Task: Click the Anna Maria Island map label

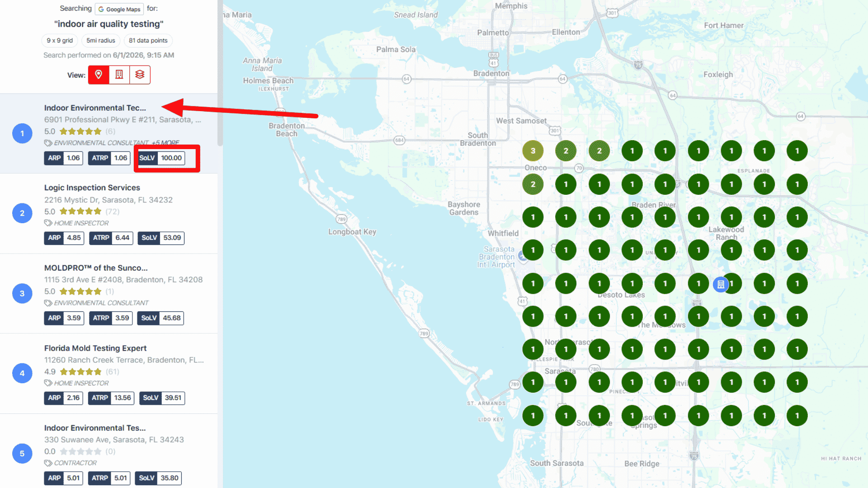Action: click(262, 65)
